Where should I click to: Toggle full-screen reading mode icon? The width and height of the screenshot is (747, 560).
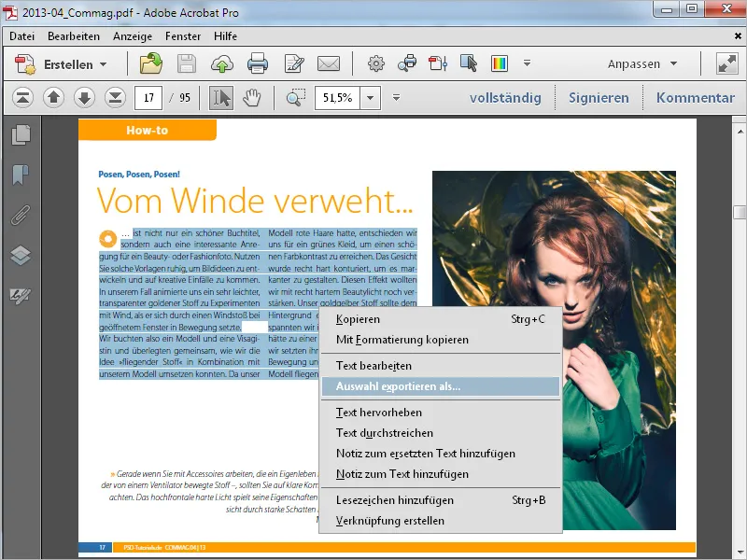click(x=727, y=63)
